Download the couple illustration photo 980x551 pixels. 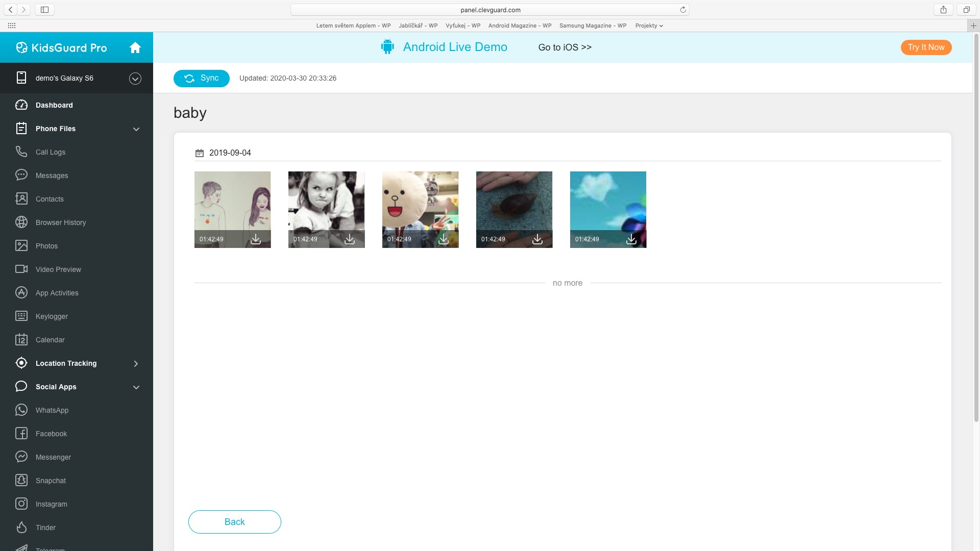[256, 239]
